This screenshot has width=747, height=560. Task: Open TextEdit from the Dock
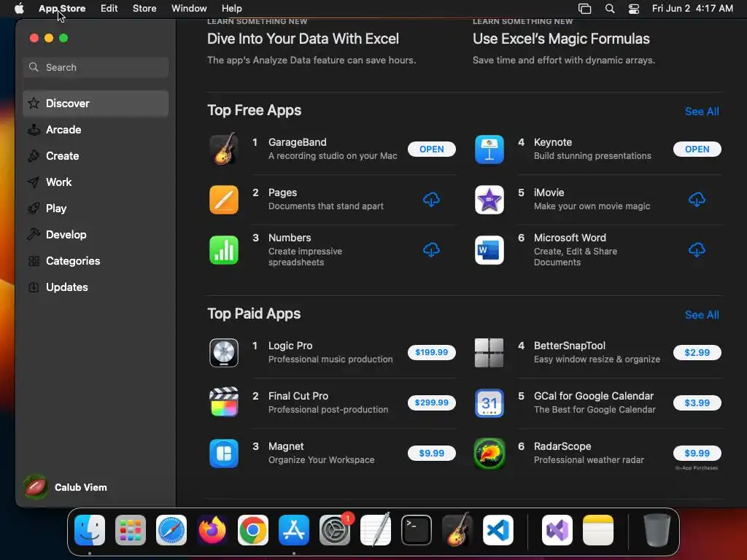376,530
